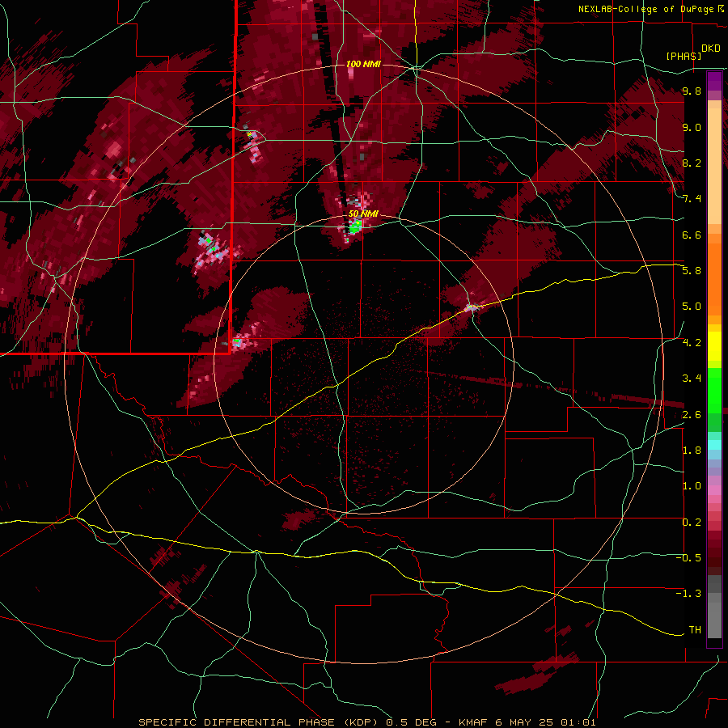The width and height of the screenshot is (728, 728).
Task: Click the 2.6 value on the color scale
Action: pos(692,415)
